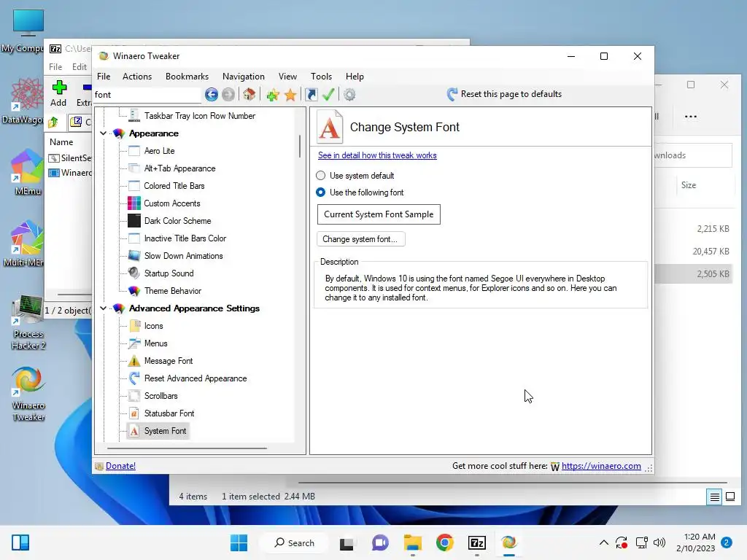Open the File menu in Winaero Tweaker
Viewport: 747px width, 560px height.
pos(104,77)
